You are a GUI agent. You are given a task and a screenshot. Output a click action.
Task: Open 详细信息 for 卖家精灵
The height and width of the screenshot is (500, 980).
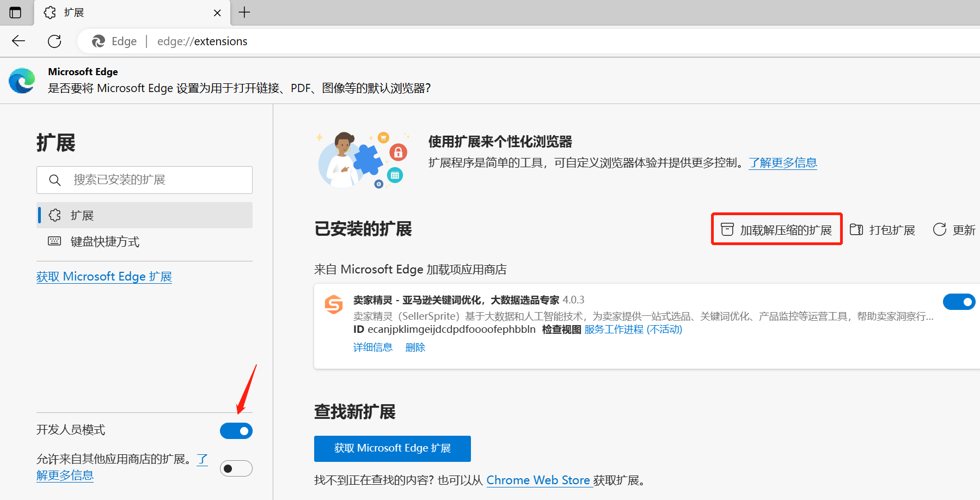coord(373,347)
